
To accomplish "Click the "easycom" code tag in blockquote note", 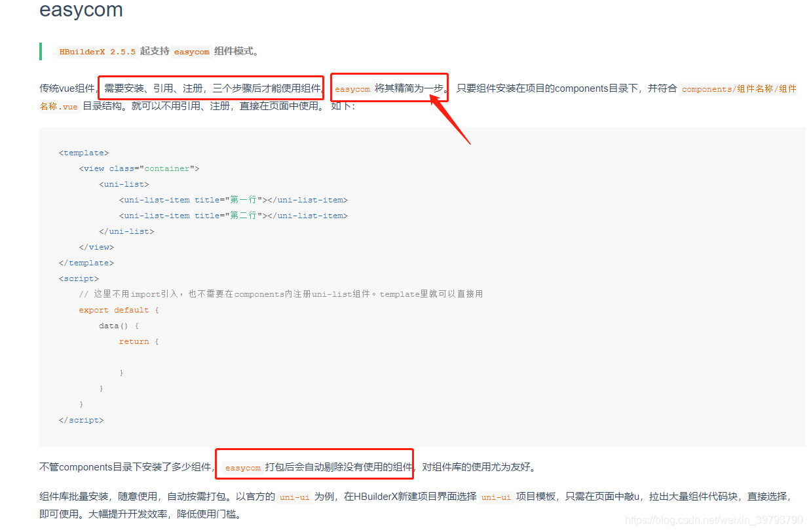I will coord(191,51).
